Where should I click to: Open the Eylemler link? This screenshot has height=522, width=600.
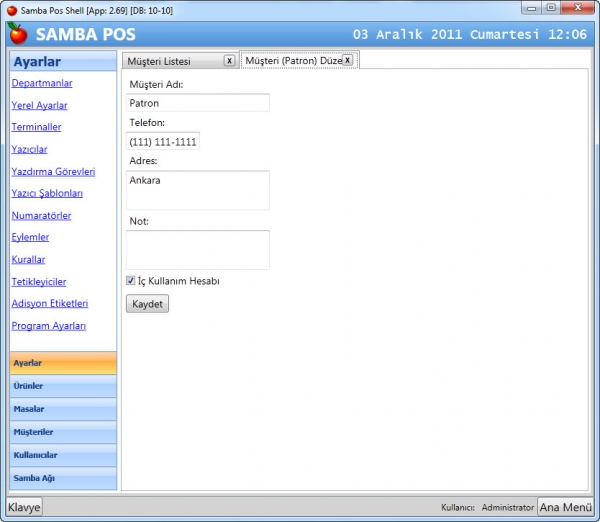pos(30,237)
